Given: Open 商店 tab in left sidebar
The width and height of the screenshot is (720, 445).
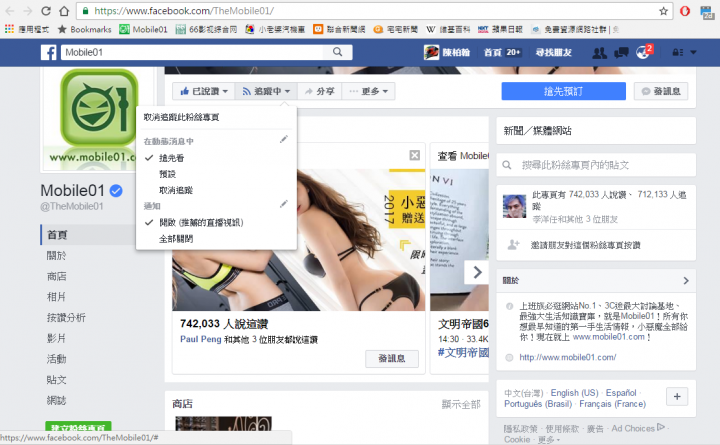Looking at the screenshot, I should click(56, 276).
